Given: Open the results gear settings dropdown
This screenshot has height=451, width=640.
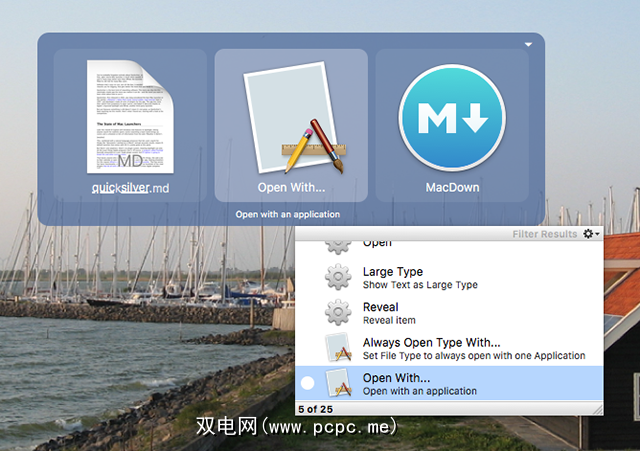Looking at the screenshot, I should [x=591, y=234].
